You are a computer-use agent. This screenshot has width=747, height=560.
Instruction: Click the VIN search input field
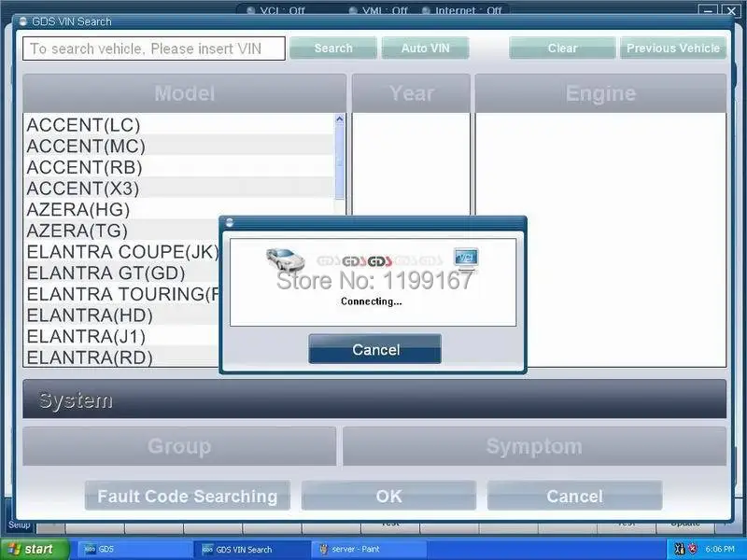pyautogui.click(x=154, y=49)
